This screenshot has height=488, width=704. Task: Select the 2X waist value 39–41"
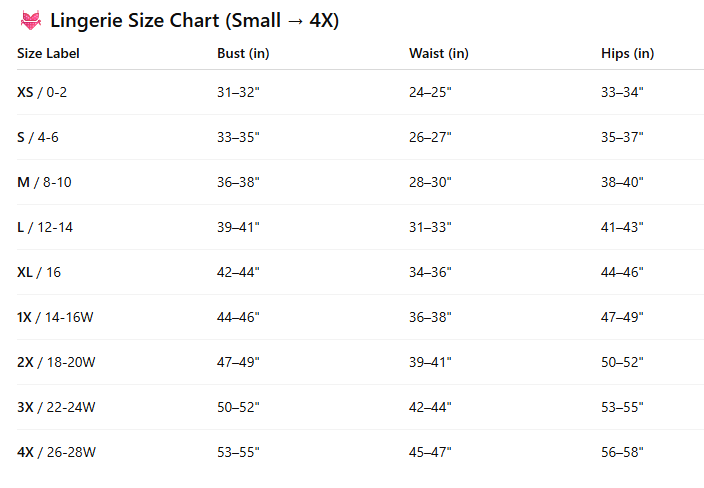click(x=430, y=362)
